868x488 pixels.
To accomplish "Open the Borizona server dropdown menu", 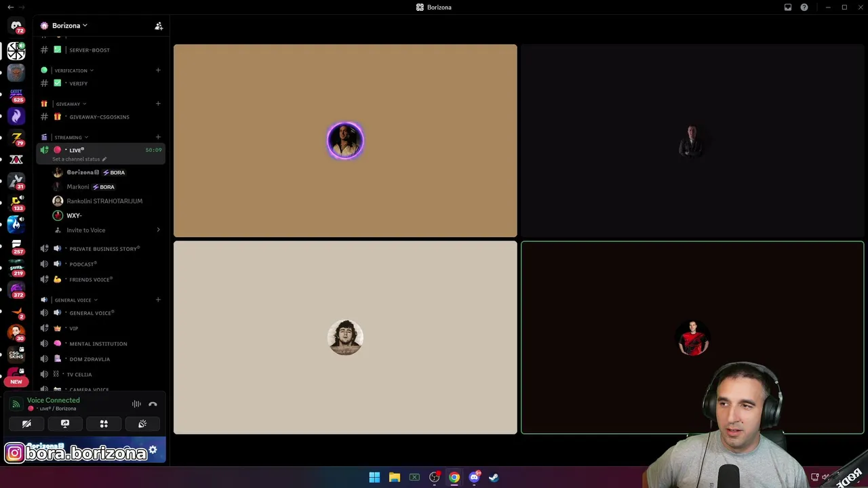I will click(70, 26).
